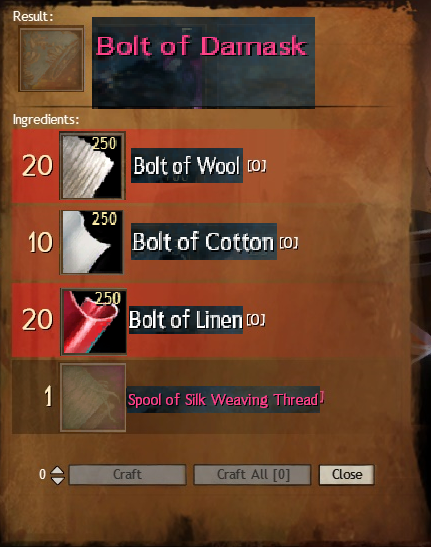
Task: Increase craft quantity with up arrow
Action: click(x=58, y=470)
